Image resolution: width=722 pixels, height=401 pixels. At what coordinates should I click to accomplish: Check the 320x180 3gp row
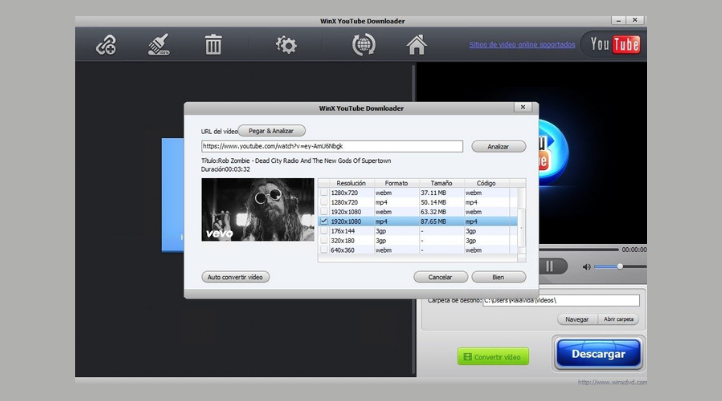click(x=324, y=240)
